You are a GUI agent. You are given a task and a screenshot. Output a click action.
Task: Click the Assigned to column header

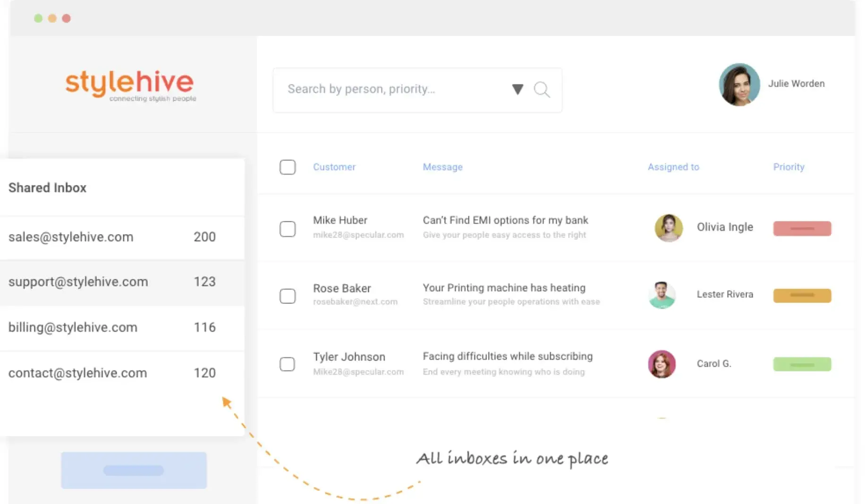pos(673,167)
